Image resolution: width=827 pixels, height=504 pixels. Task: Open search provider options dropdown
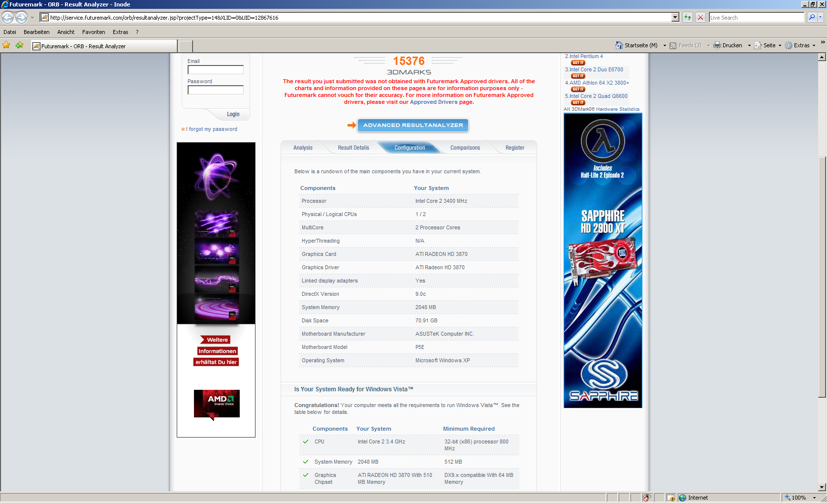point(821,17)
